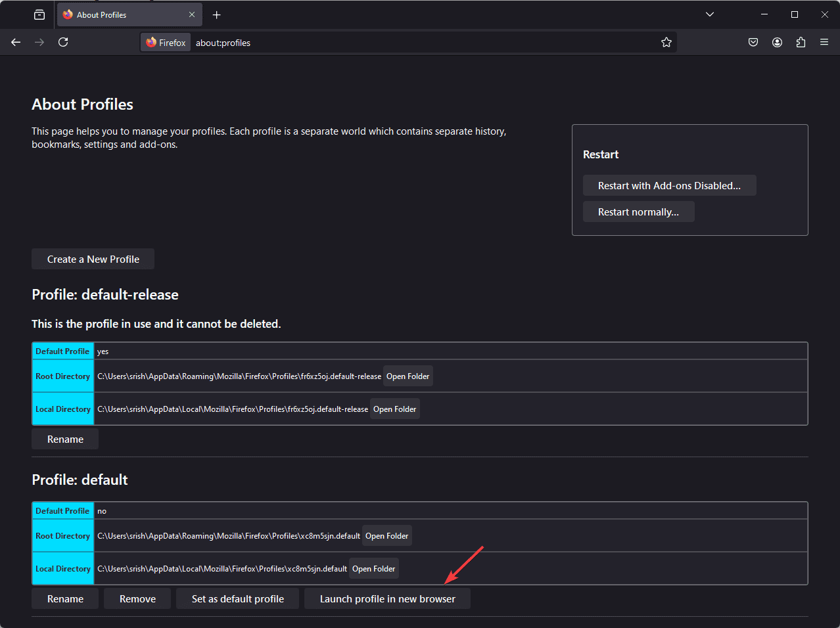Open Folder for default-release Root Directory
The width and height of the screenshot is (840, 628).
coord(408,376)
